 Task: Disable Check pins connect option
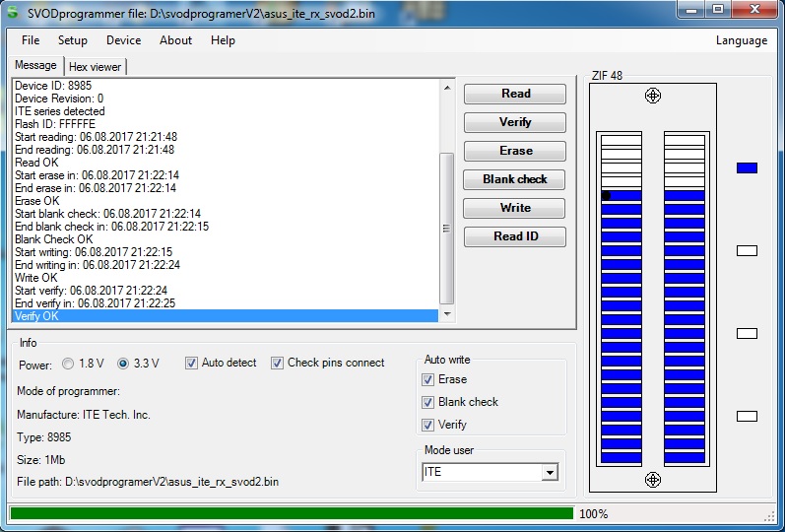pyautogui.click(x=278, y=364)
